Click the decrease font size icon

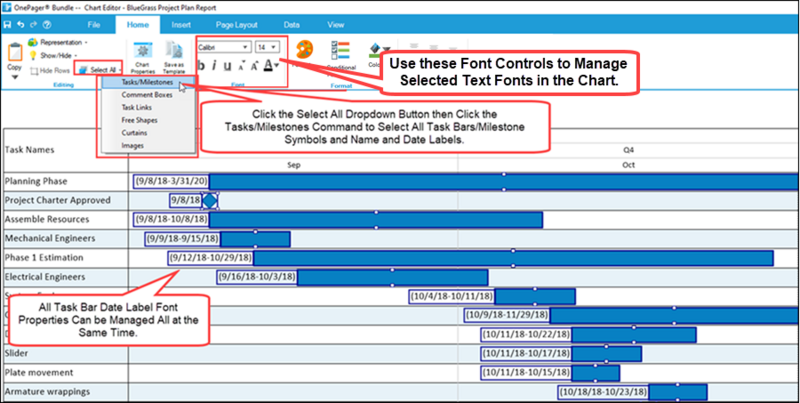click(242, 66)
